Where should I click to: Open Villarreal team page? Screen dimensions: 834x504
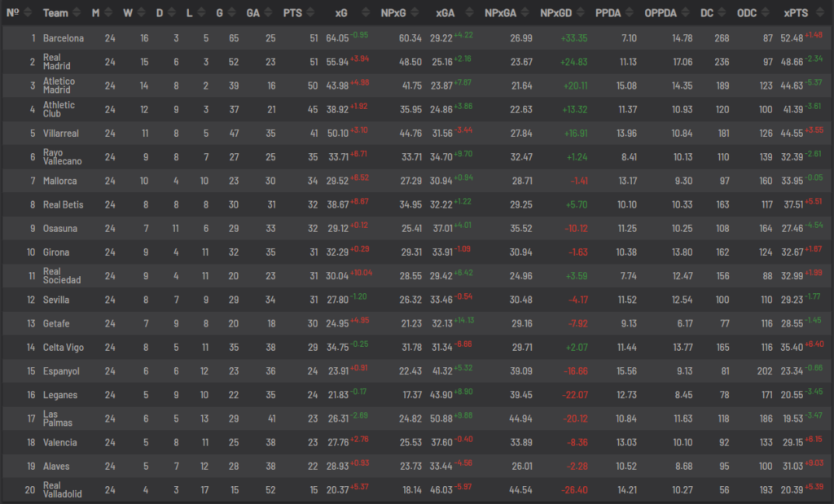60,134
